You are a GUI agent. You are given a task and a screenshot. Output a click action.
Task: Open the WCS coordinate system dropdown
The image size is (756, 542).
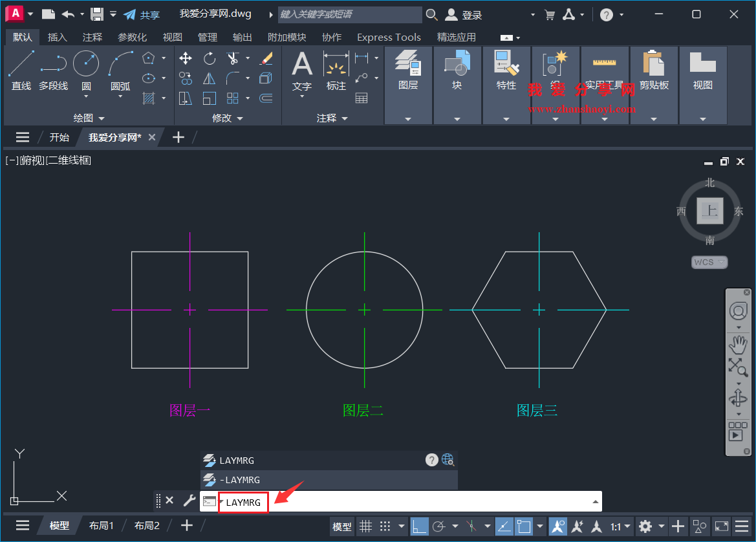point(709,263)
